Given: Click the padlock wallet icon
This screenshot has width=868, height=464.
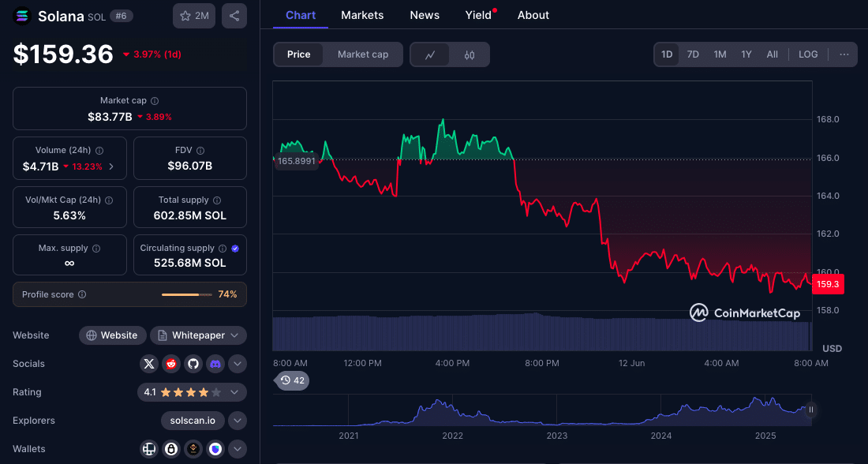Looking at the screenshot, I should click(x=171, y=449).
